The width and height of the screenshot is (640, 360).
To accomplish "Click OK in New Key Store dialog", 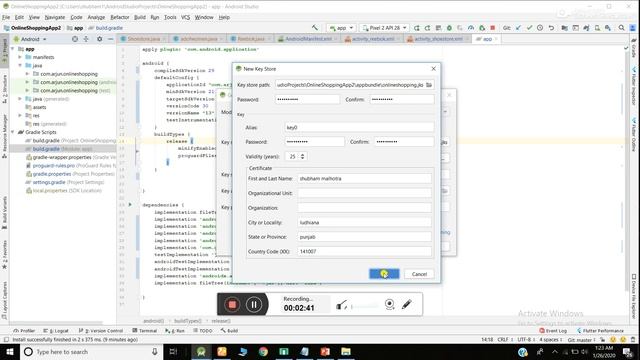I will (x=384, y=274).
